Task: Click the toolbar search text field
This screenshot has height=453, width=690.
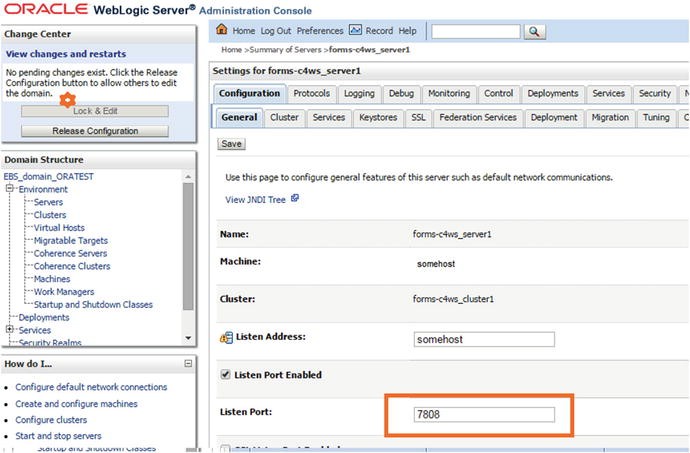Action: pyautogui.click(x=476, y=32)
